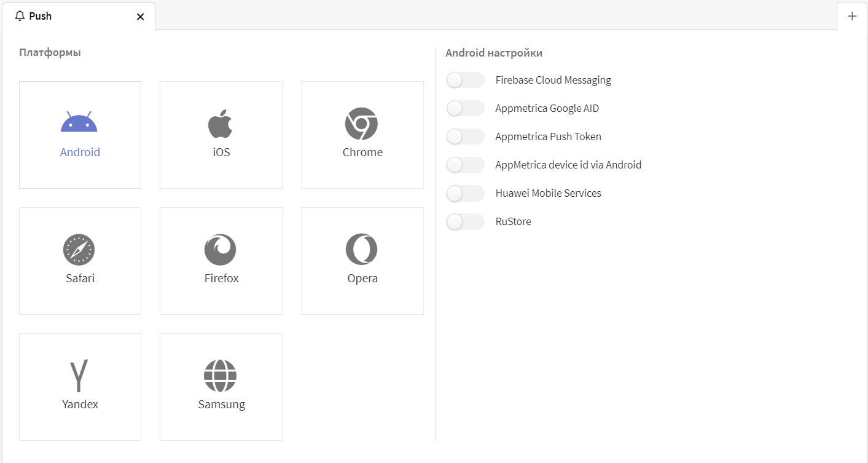
Task: Toggle the RuStore switch
Action: 465,221
